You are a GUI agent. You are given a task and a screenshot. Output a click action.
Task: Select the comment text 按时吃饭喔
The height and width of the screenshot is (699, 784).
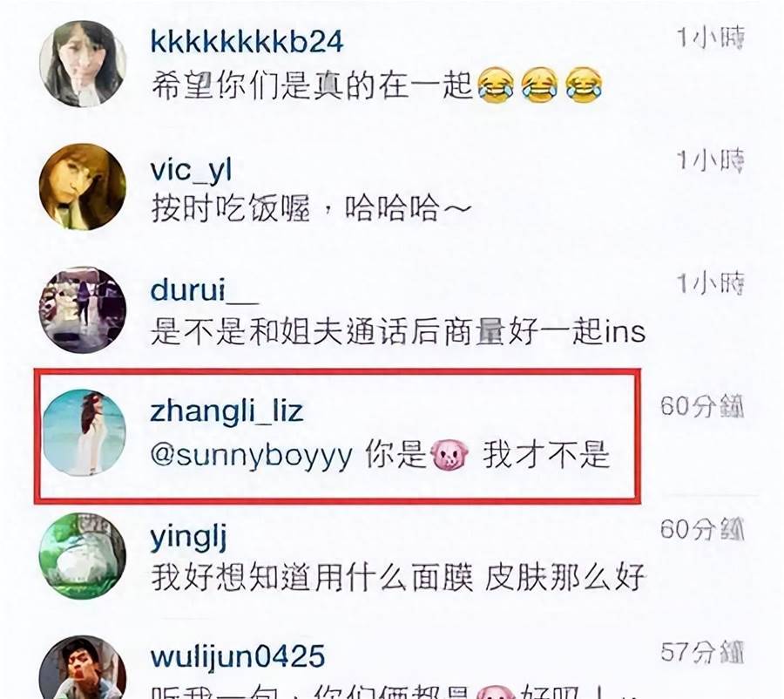pyautogui.click(x=231, y=208)
